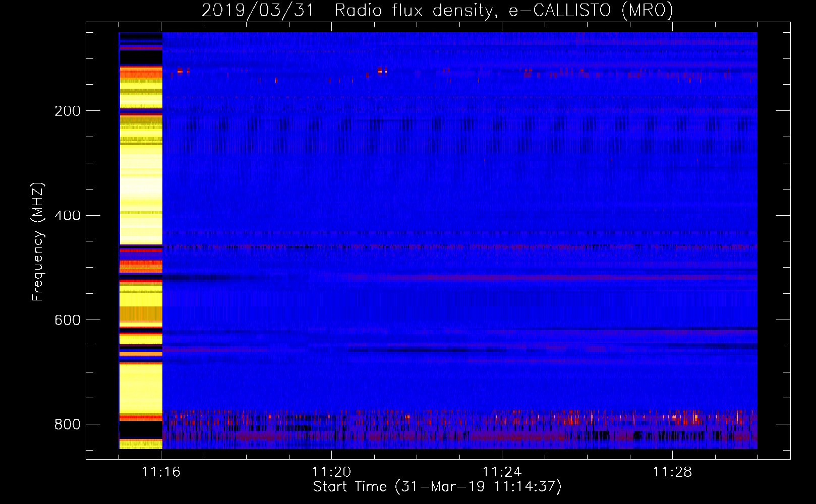Click the 11:20 time tick label
This screenshot has height=504, width=816.
point(332,472)
